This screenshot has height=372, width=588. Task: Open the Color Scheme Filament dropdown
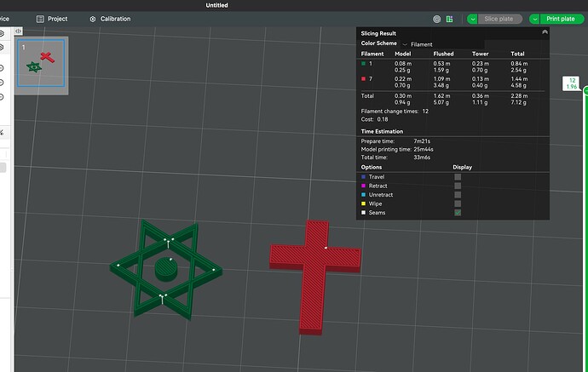pyautogui.click(x=442, y=44)
